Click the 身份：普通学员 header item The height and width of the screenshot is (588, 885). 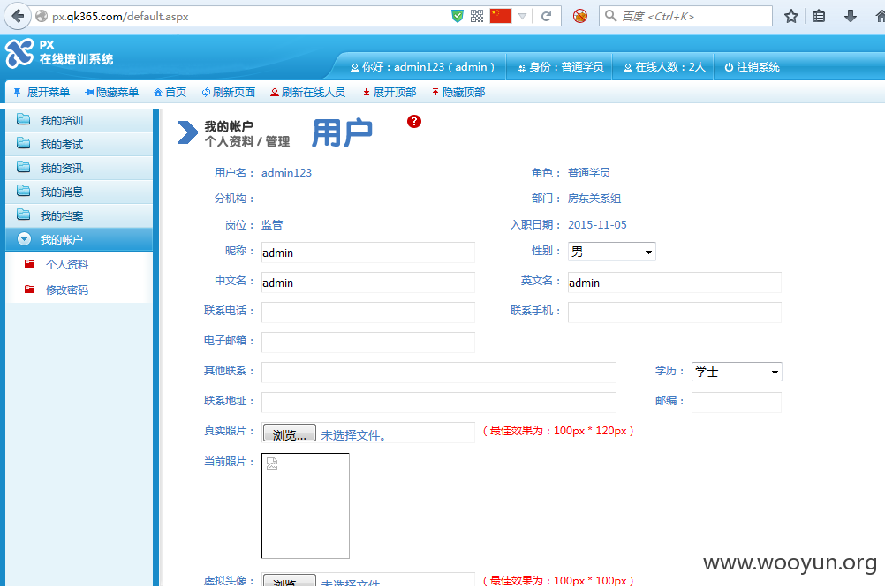tap(560, 66)
